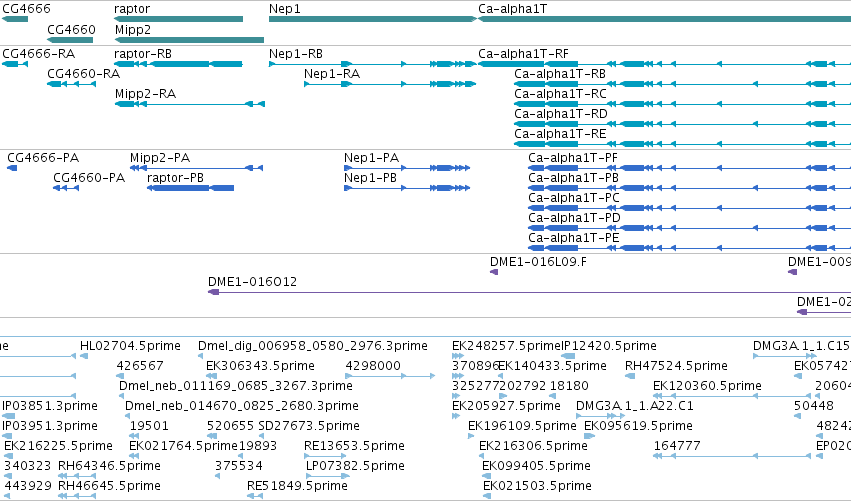This screenshot has height=501, width=851.
Task: Click the DMG3A.1_1.A22.C1 label
Action: (634, 407)
